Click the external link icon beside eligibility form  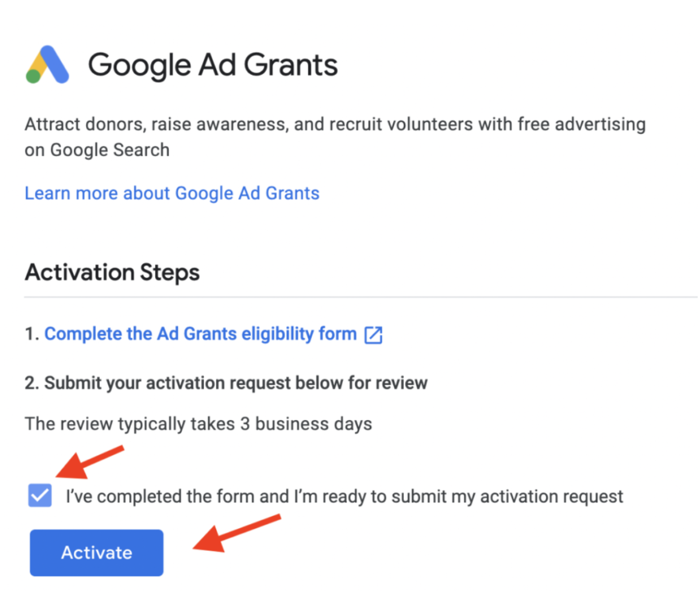pos(373,335)
